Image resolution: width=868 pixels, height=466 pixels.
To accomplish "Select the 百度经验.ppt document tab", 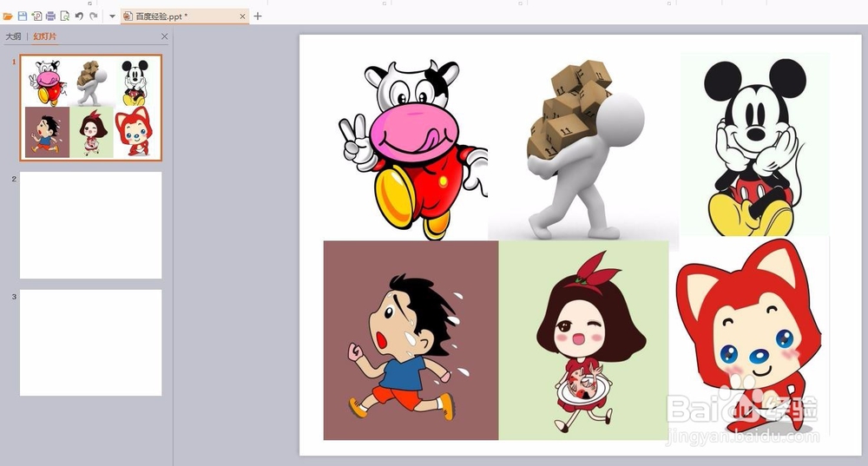I will pos(185,16).
